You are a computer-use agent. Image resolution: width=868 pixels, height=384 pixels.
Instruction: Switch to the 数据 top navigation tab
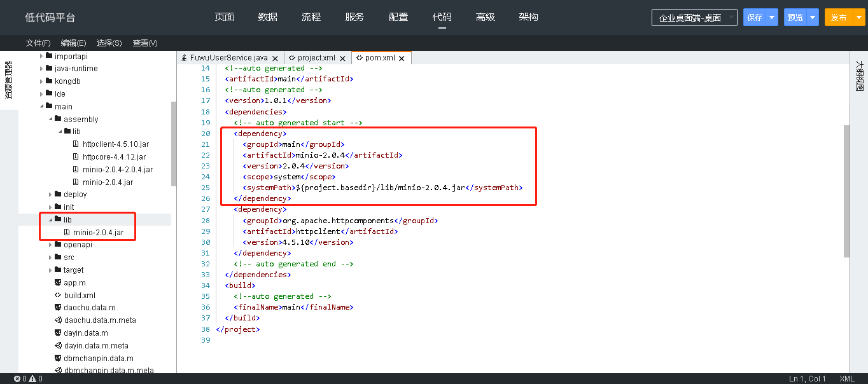(268, 17)
